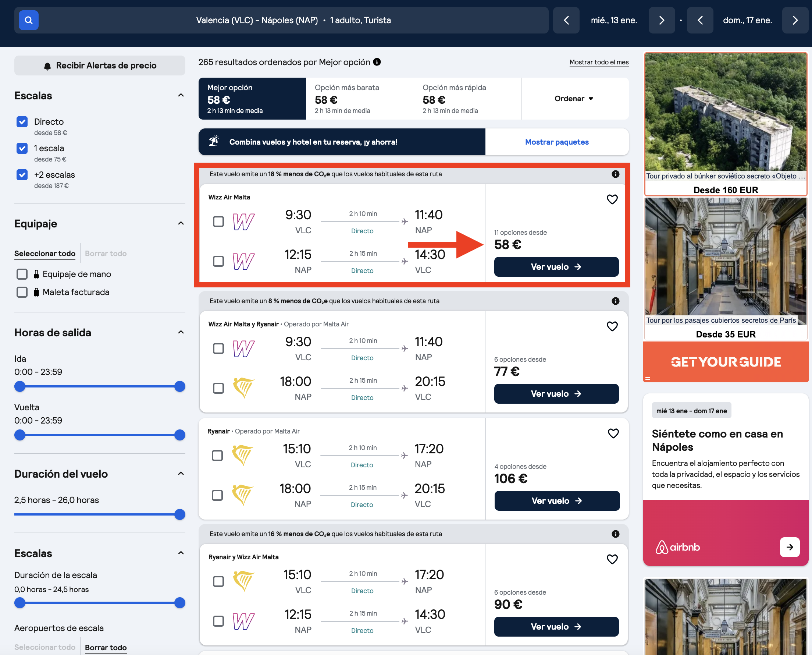
Task: Open the Ordenar sort dropdown
Action: [x=574, y=99]
